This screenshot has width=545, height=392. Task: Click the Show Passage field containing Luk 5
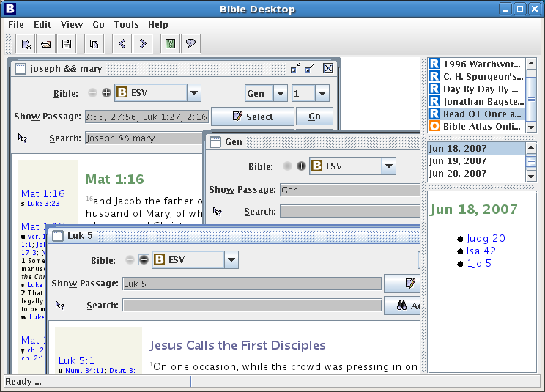tap(251, 284)
